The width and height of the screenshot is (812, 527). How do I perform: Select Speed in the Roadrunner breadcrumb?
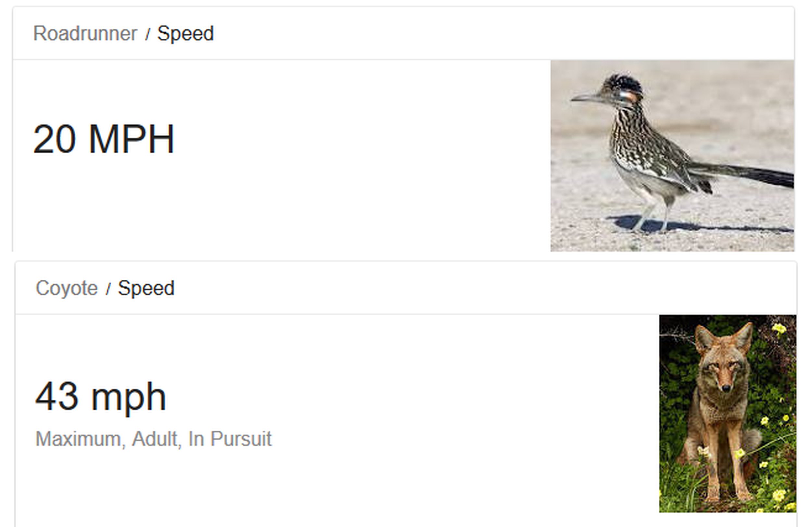[185, 33]
